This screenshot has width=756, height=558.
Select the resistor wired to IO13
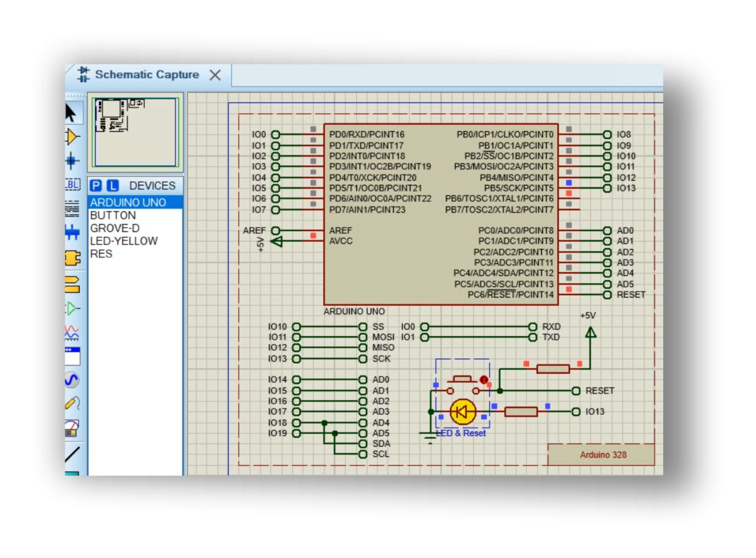tap(520, 412)
